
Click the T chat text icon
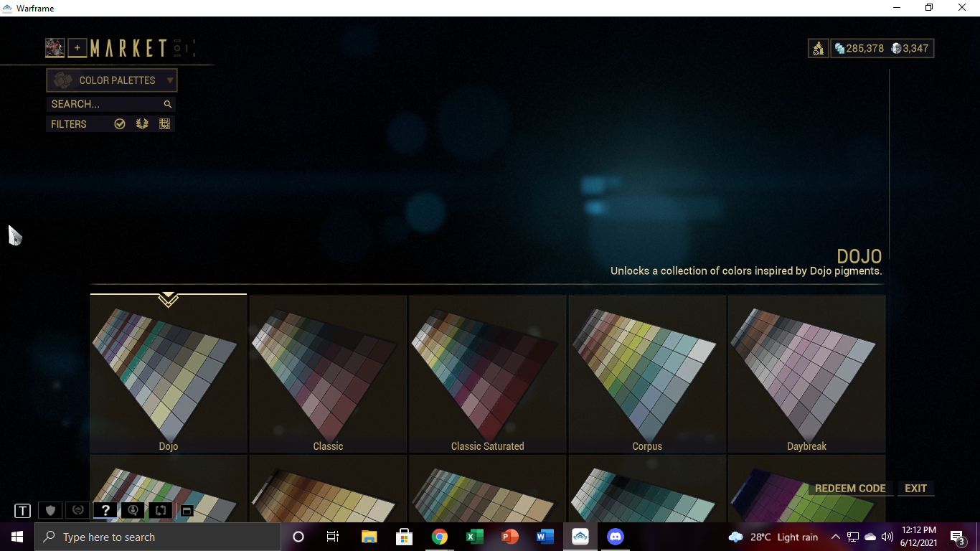[x=23, y=511]
